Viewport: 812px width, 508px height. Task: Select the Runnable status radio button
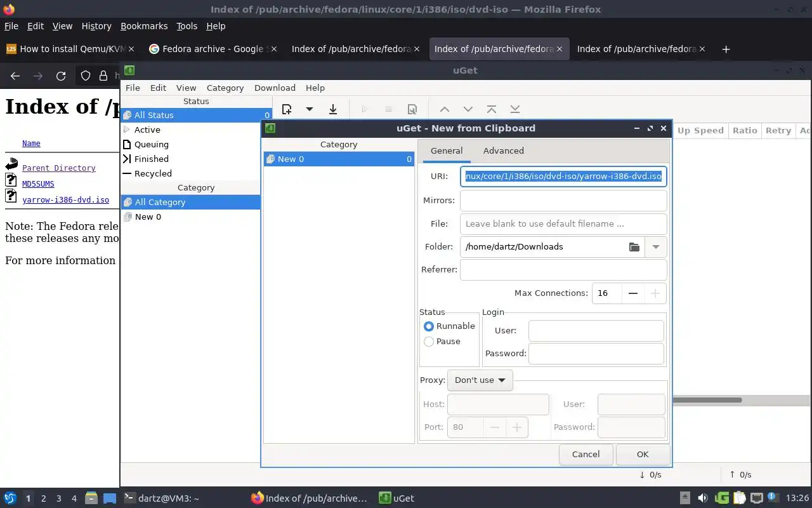[x=429, y=326]
